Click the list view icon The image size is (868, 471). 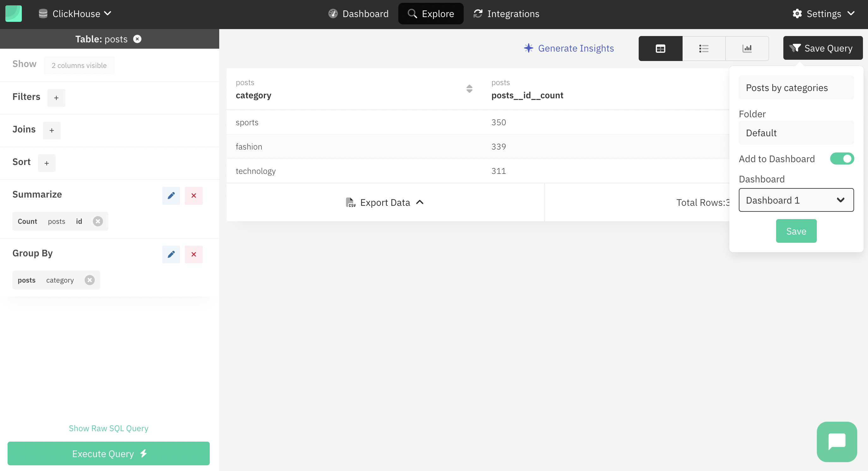704,48
